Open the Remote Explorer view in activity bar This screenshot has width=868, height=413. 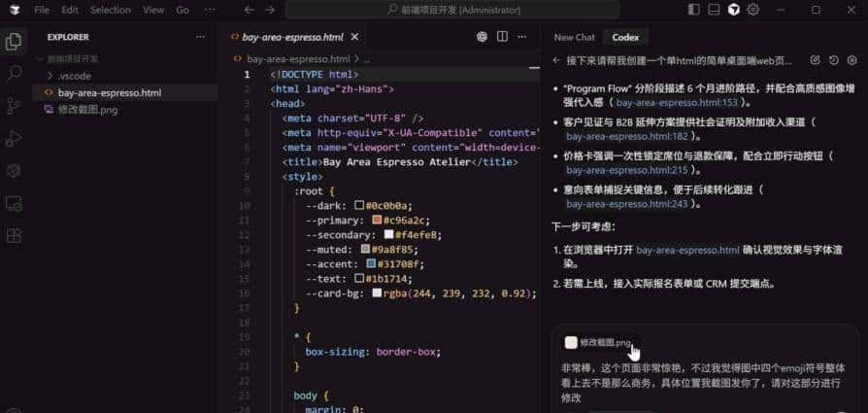[14, 203]
